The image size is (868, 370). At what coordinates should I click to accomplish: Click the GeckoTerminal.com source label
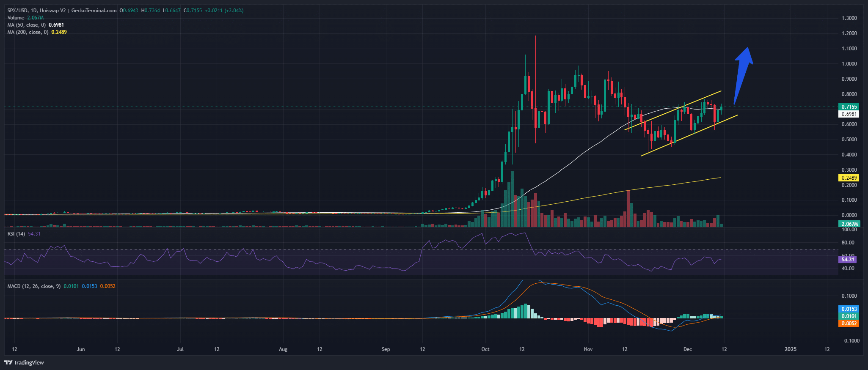point(94,11)
